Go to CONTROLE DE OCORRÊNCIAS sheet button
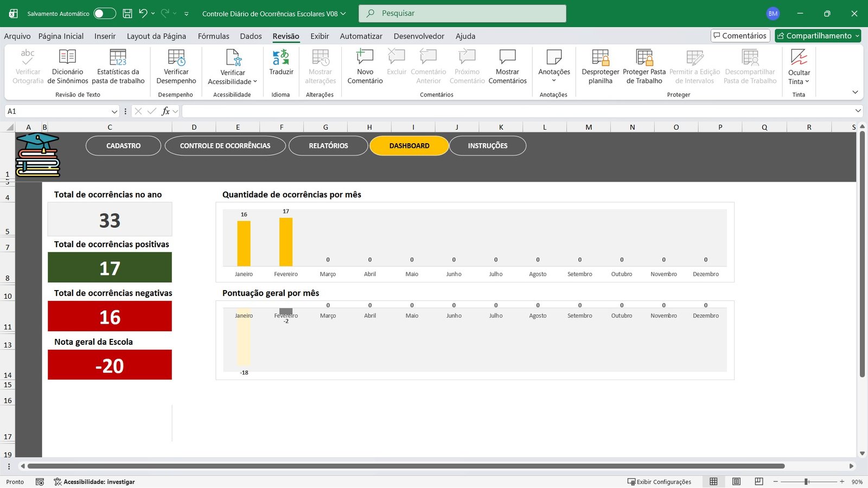This screenshot has height=488, width=868. tap(225, 146)
